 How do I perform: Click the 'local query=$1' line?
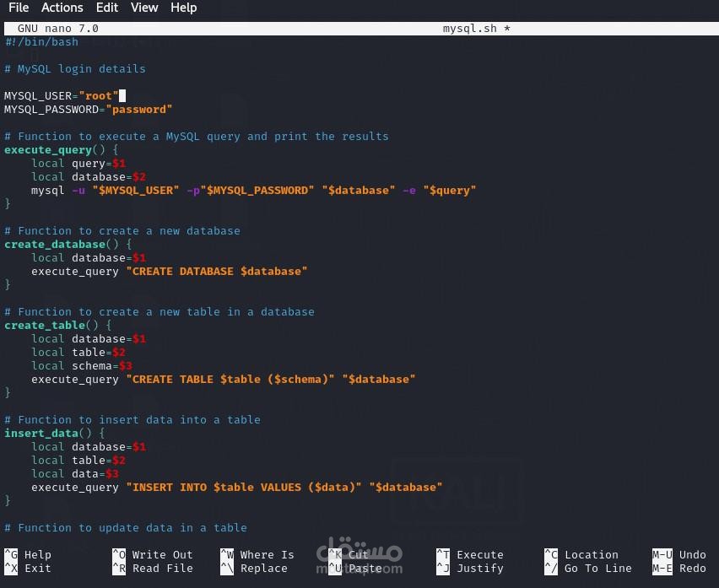(x=78, y=164)
